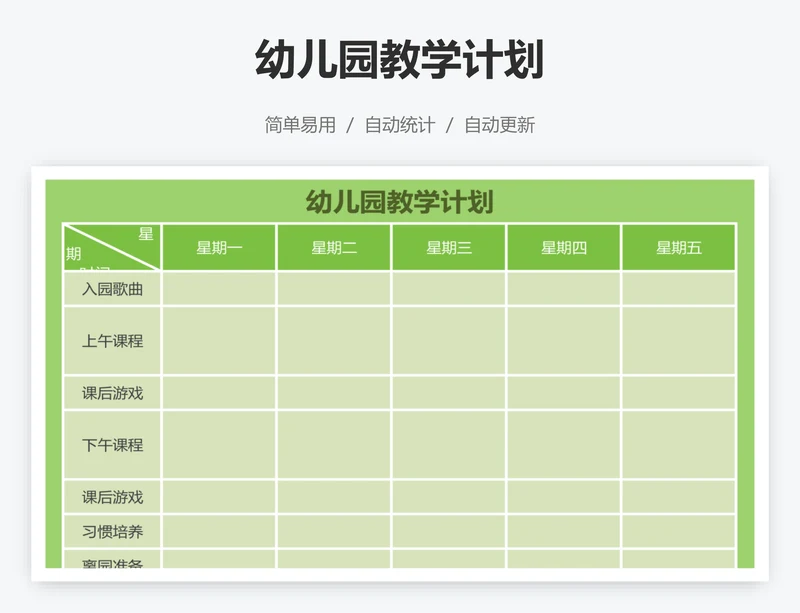Image resolution: width=800 pixels, height=613 pixels.
Task: Click the 入园歌曲 cell under 星期五
Action: [679, 289]
